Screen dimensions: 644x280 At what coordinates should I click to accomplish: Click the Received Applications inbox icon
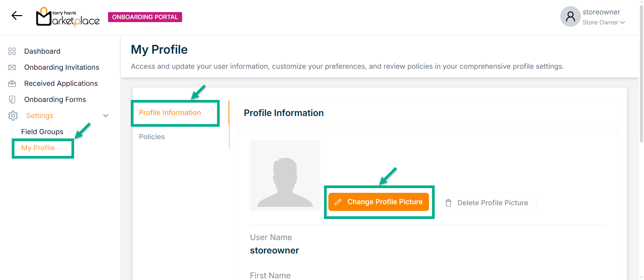tap(12, 83)
